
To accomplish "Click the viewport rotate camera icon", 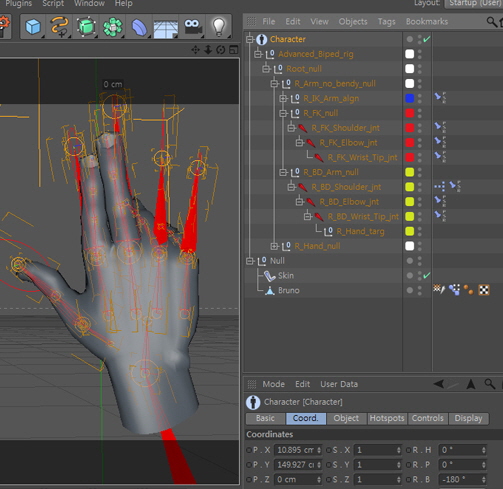I will (221, 50).
